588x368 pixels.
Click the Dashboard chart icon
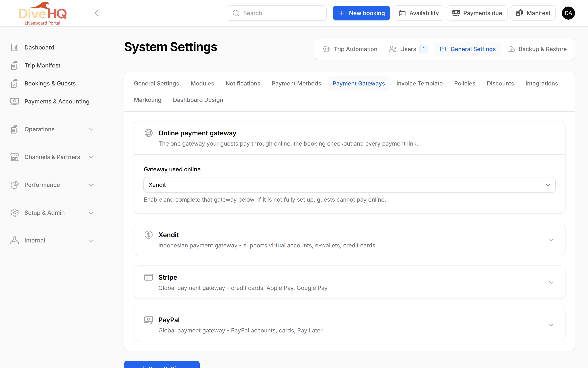14,47
